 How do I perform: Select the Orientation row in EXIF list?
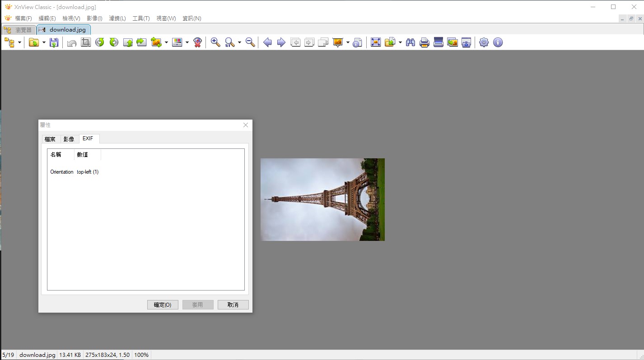(x=75, y=172)
